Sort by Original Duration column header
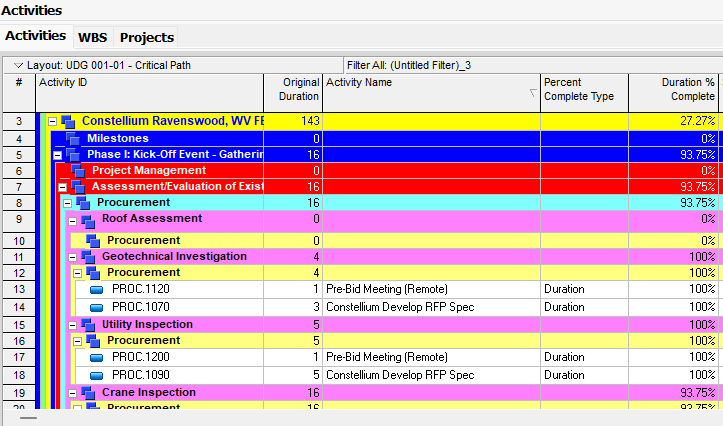 [293, 93]
